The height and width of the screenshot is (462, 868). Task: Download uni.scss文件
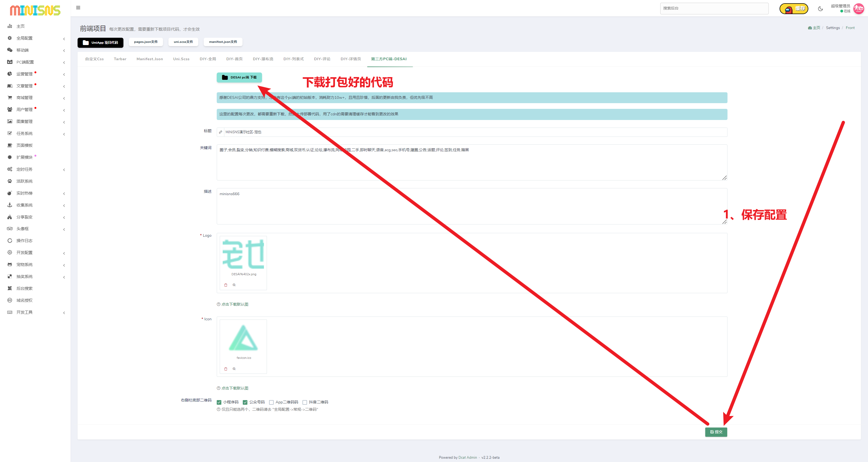pos(183,42)
